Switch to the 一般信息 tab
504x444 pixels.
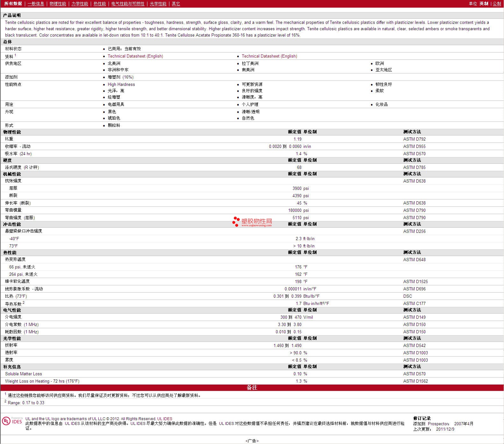36,3
